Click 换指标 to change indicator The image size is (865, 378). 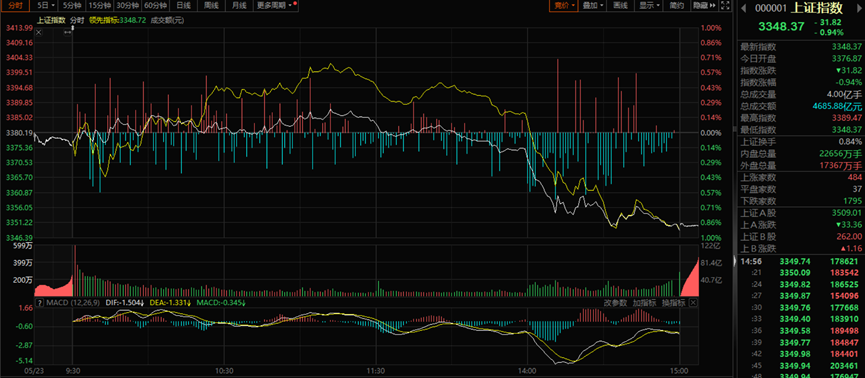click(x=674, y=303)
